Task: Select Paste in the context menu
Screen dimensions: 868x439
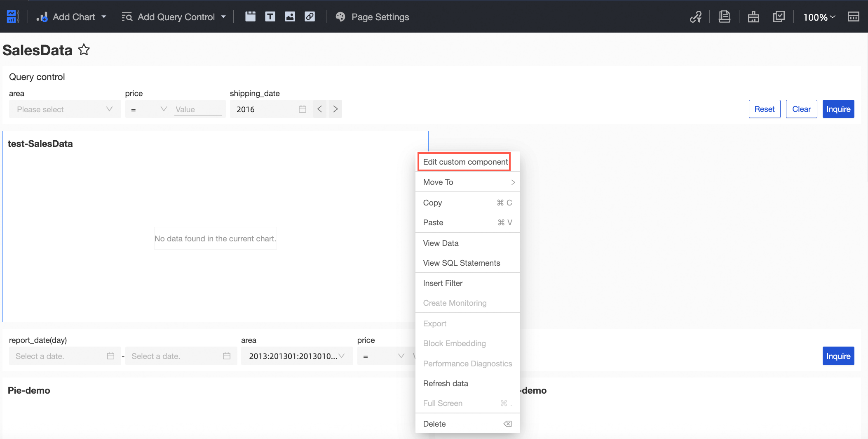Action: (x=468, y=222)
